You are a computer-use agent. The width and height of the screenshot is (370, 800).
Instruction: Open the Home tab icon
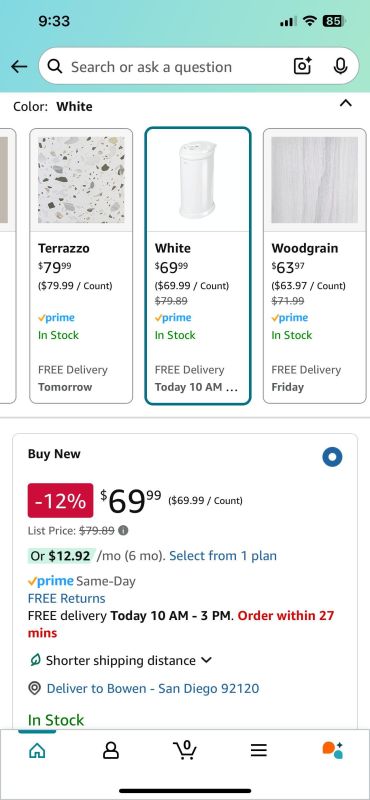click(37, 750)
